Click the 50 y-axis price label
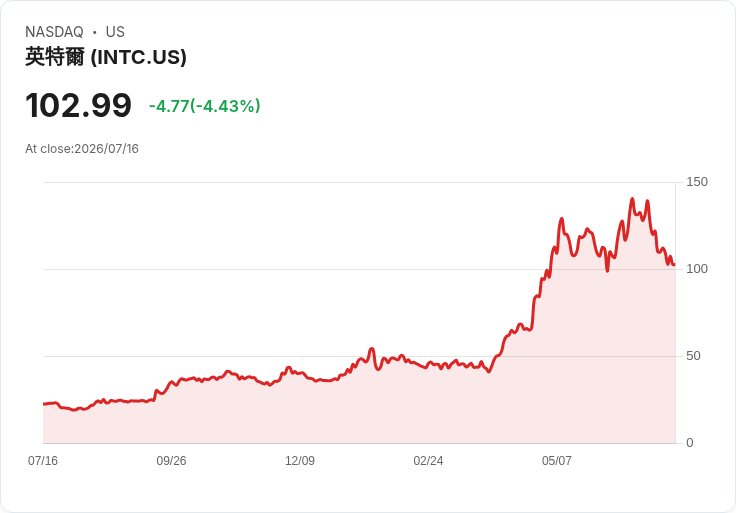Image resolution: width=736 pixels, height=513 pixels. (x=693, y=356)
